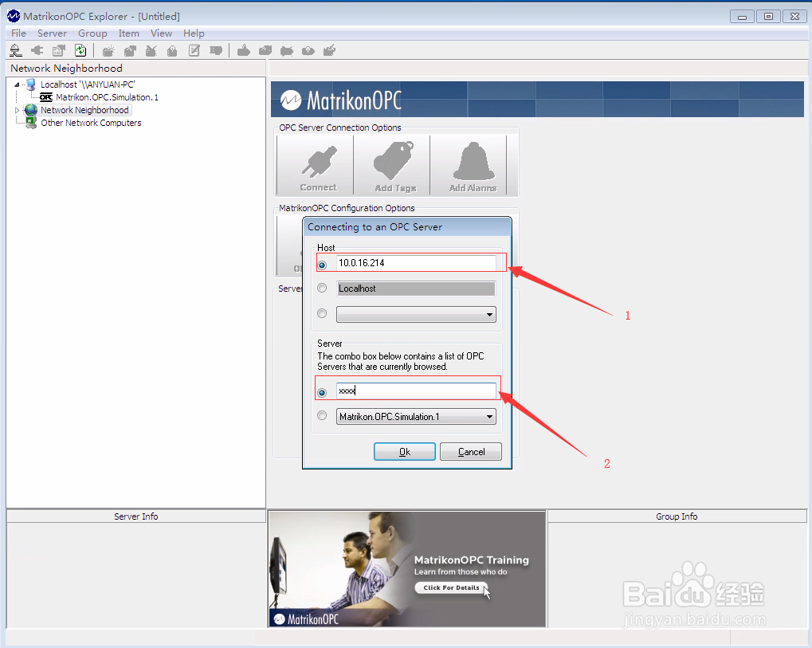Click the Server Info panel header
The width and height of the screenshot is (812, 648).
click(x=135, y=516)
